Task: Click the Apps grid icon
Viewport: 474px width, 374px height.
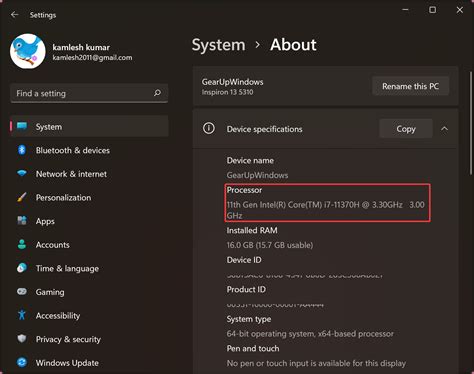Action: point(22,221)
